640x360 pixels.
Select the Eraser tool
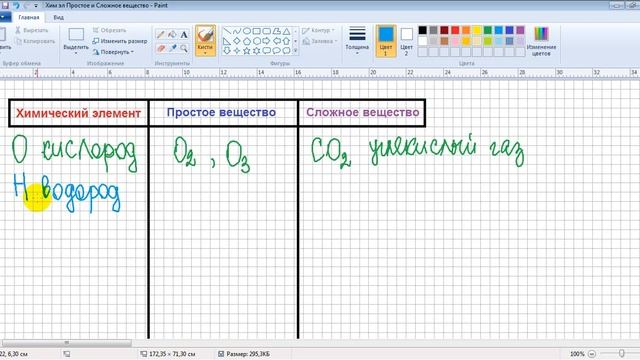click(160, 49)
